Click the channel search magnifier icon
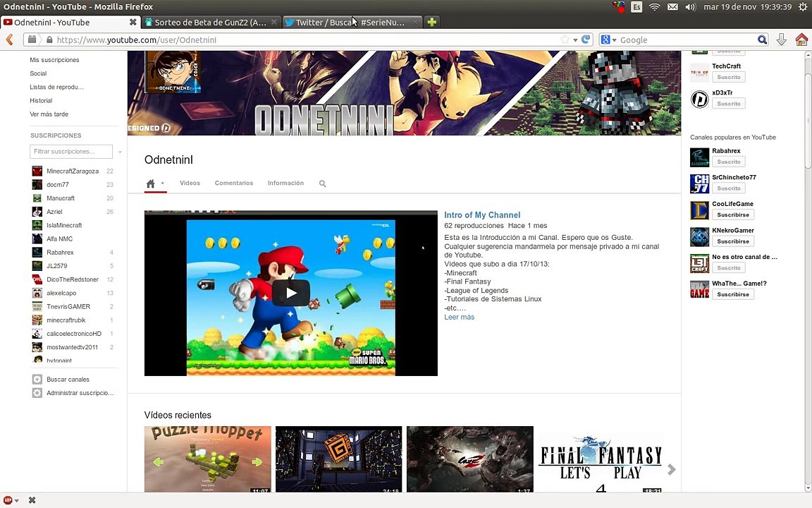The image size is (812, 508). (x=323, y=183)
